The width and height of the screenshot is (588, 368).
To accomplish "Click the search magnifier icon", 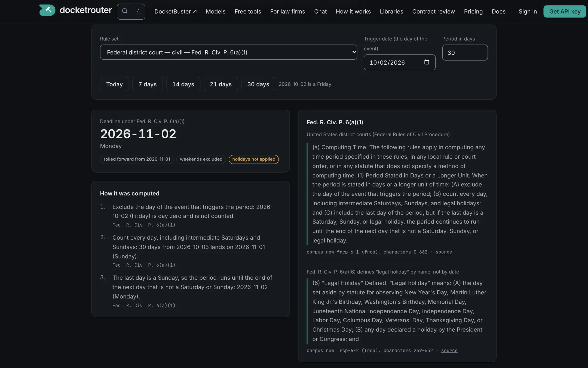I will click(x=125, y=11).
